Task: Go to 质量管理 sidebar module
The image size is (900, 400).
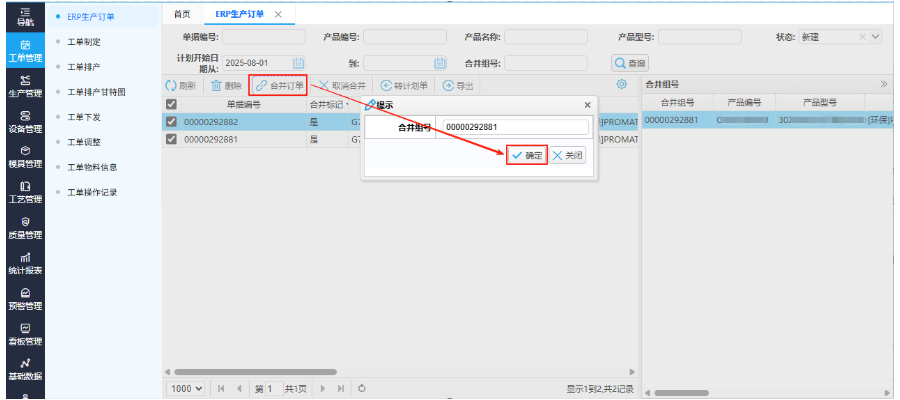Action: pyautogui.click(x=25, y=228)
